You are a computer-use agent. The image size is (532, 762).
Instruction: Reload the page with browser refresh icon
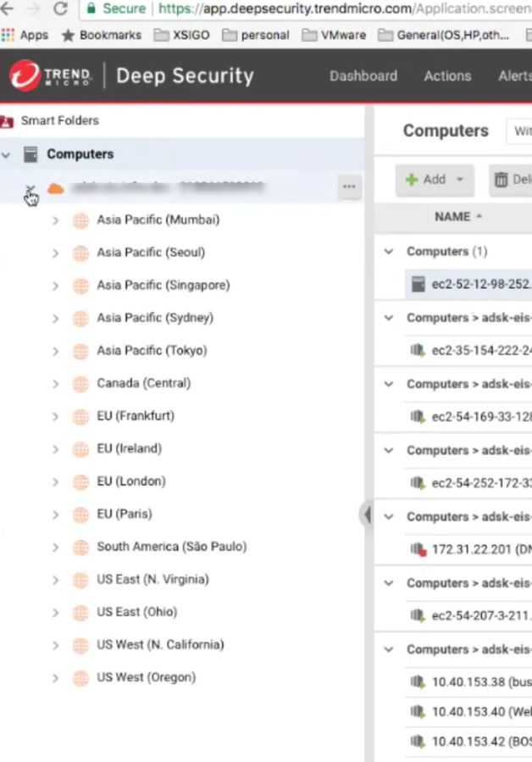pyautogui.click(x=60, y=9)
